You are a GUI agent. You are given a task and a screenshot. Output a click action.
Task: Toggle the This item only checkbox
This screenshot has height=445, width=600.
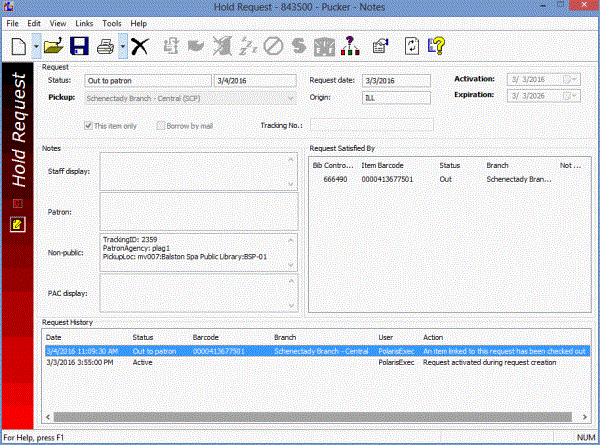89,125
